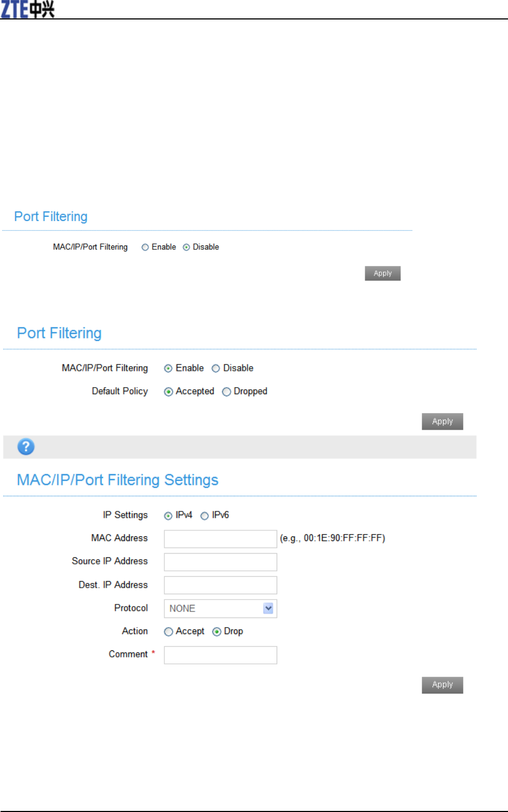The height and width of the screenshot is (812, 508).
Task: Click the Comment text field
Action: coord(220,655)
